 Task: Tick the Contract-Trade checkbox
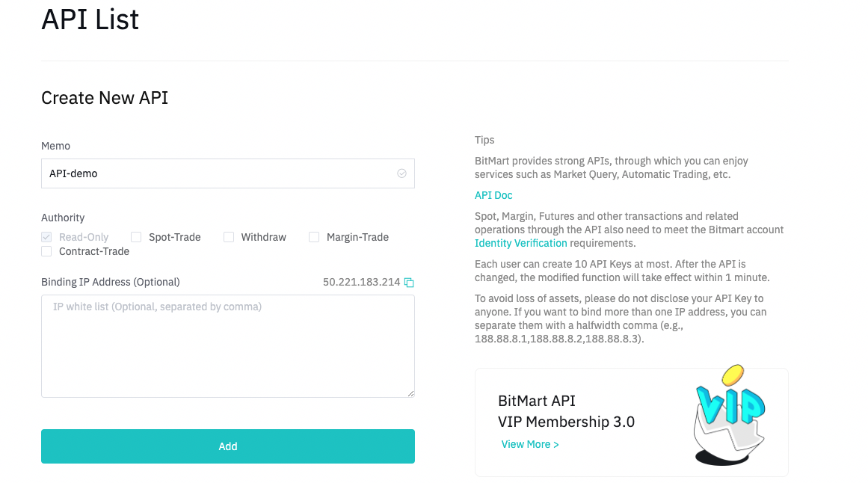point(46,251)
